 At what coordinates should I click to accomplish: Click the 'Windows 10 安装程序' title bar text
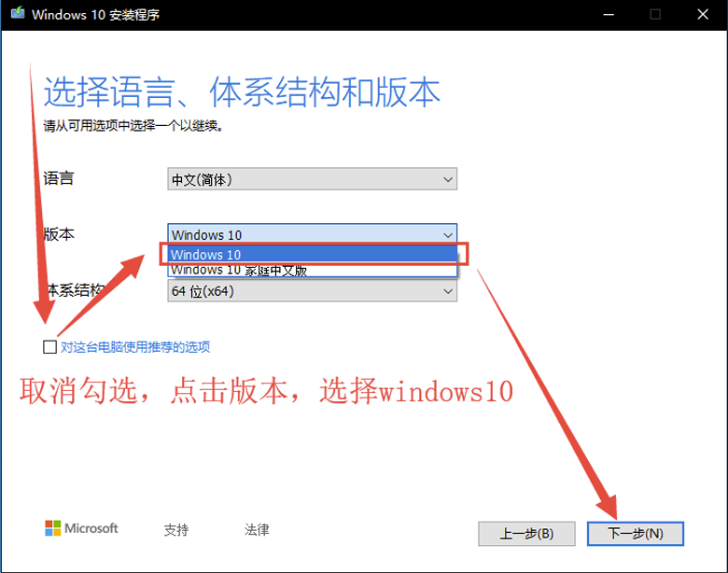click(96, 15)
